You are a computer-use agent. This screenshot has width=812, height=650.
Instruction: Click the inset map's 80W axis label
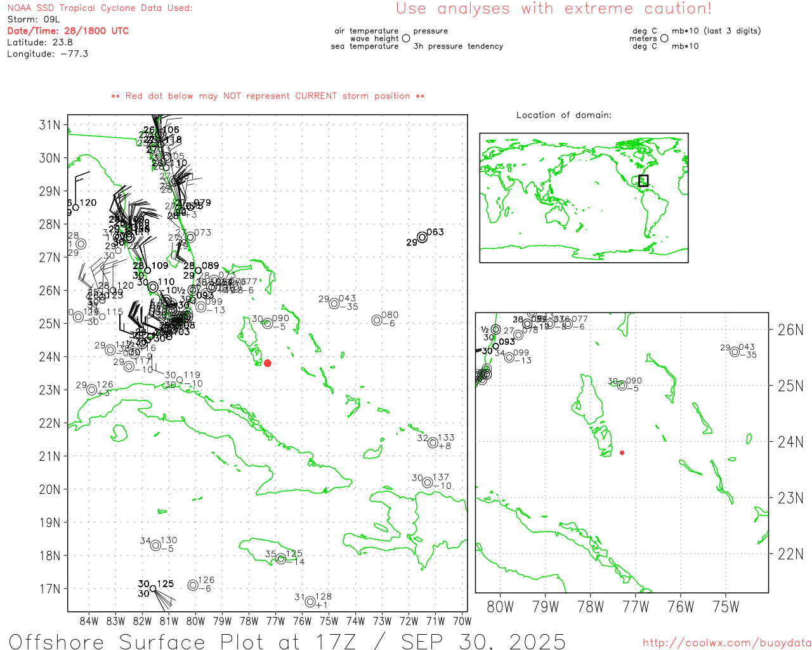(500, 606)
